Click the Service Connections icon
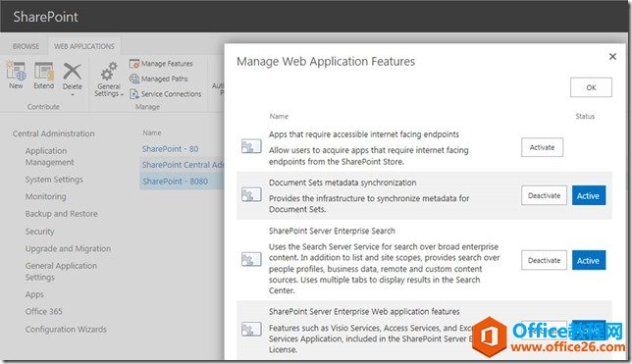This screenshot has width=632, height=364. [134, 94]
